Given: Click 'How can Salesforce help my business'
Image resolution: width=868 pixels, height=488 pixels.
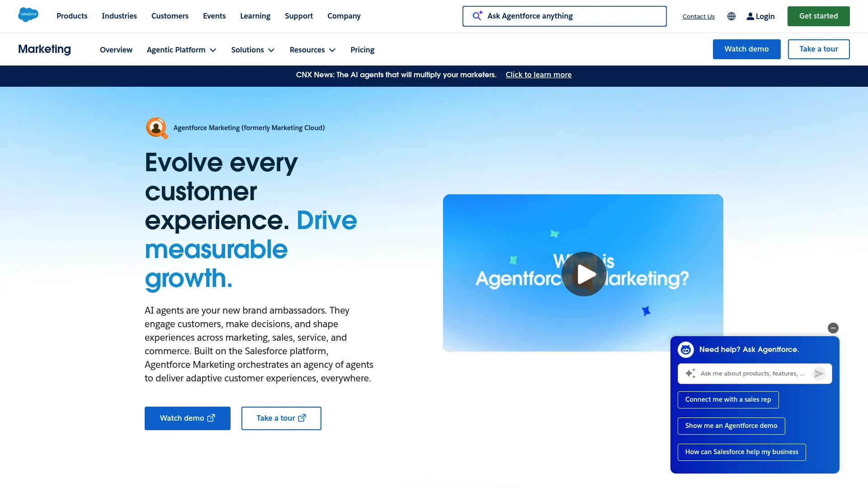Looking at the screenshot, I should click(741, 452).
